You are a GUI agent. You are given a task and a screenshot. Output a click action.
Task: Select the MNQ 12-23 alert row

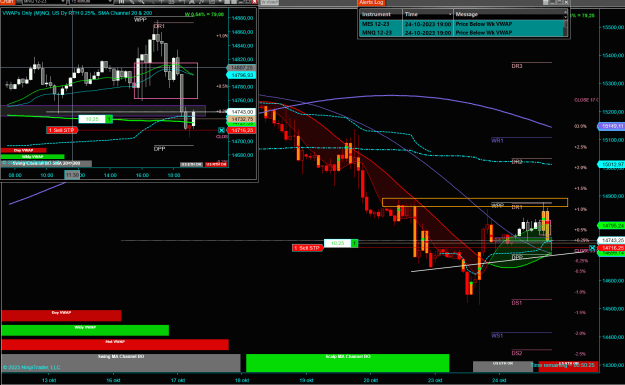click(x=462, y=33)
